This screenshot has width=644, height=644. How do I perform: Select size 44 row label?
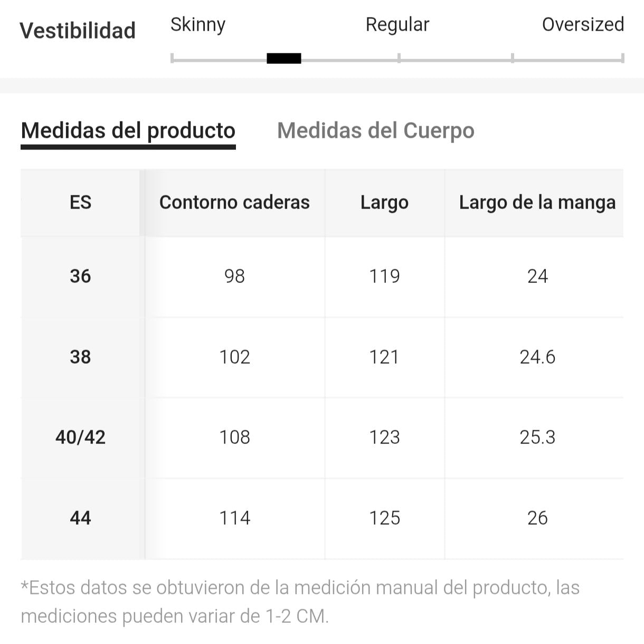[x=80, y=518]
